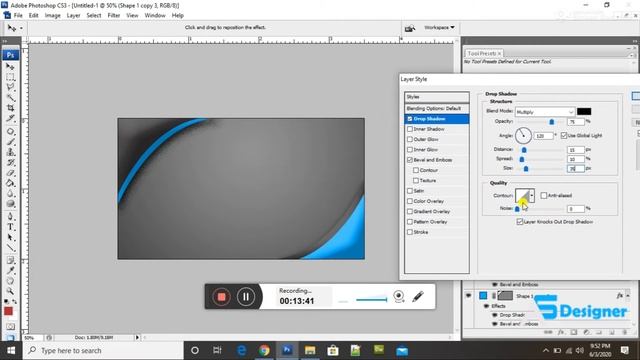The width and height of the screenshot is (640, 360).
Task: Select the Eraser tool
Action: click(10, 173)
